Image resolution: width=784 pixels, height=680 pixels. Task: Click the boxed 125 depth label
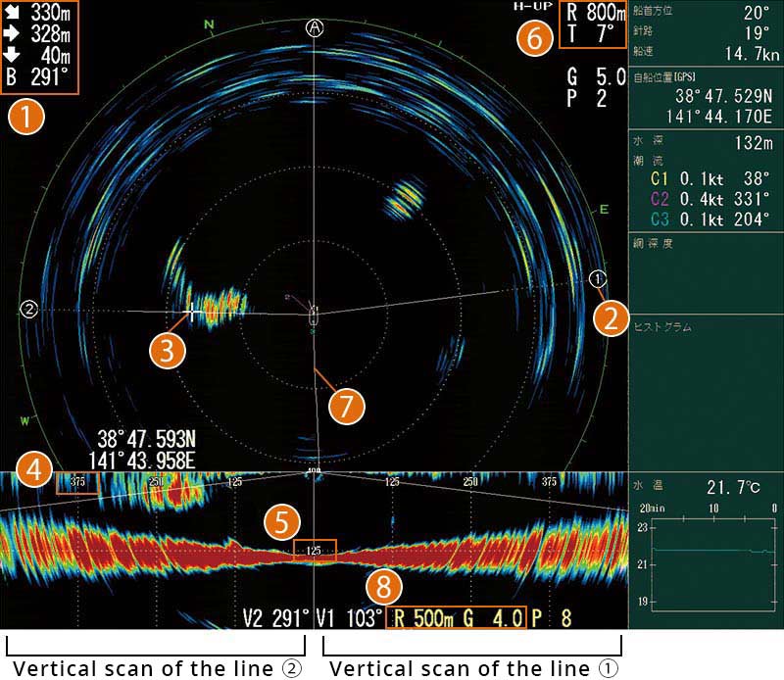(x=314, y=551)
